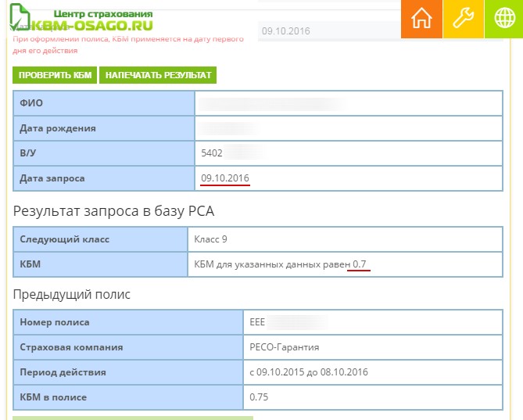Open the wrench tools icon
523x420 pixels.
coord(463,19)
